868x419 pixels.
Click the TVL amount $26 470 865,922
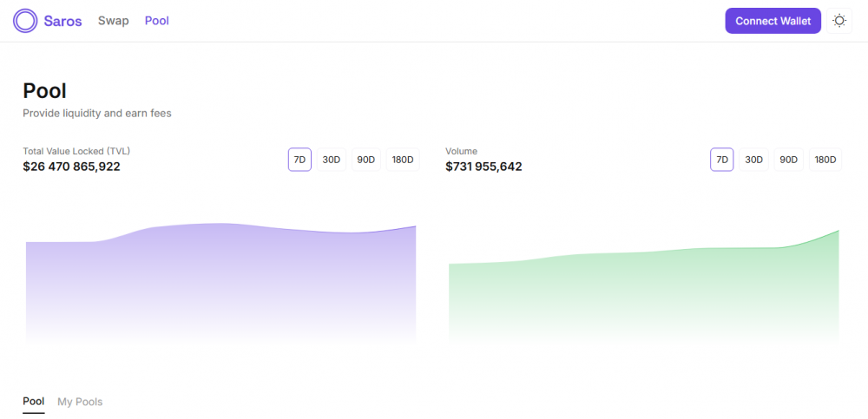click(71, 167)
